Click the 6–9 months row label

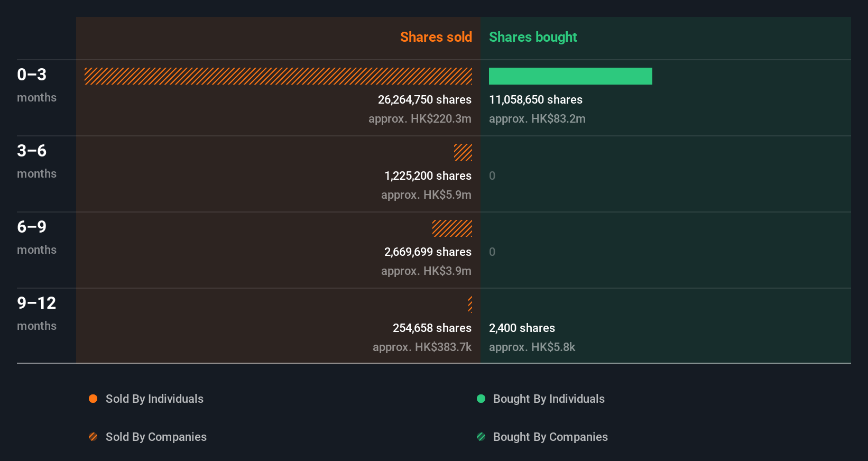click(36, 237)
